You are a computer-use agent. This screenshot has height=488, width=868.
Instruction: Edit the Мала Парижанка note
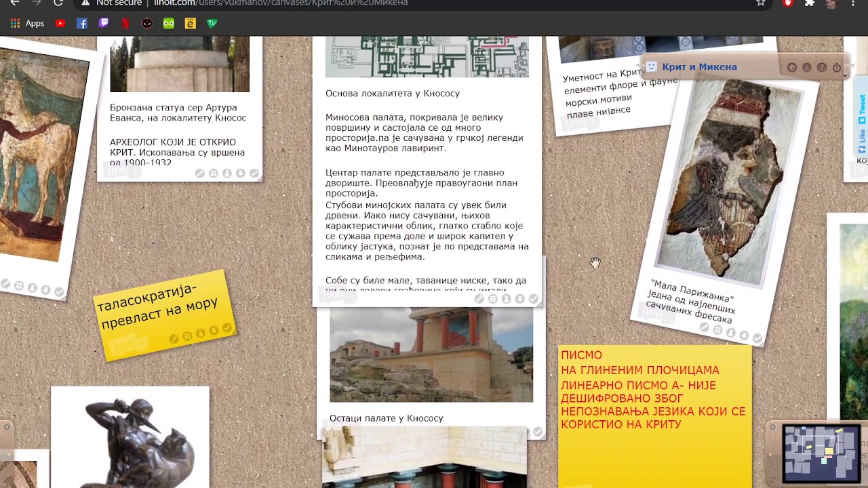pyautogui.click(x=705, y=327)
